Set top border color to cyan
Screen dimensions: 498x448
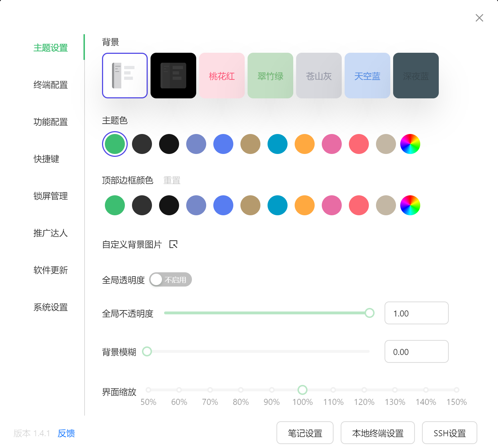278,205
